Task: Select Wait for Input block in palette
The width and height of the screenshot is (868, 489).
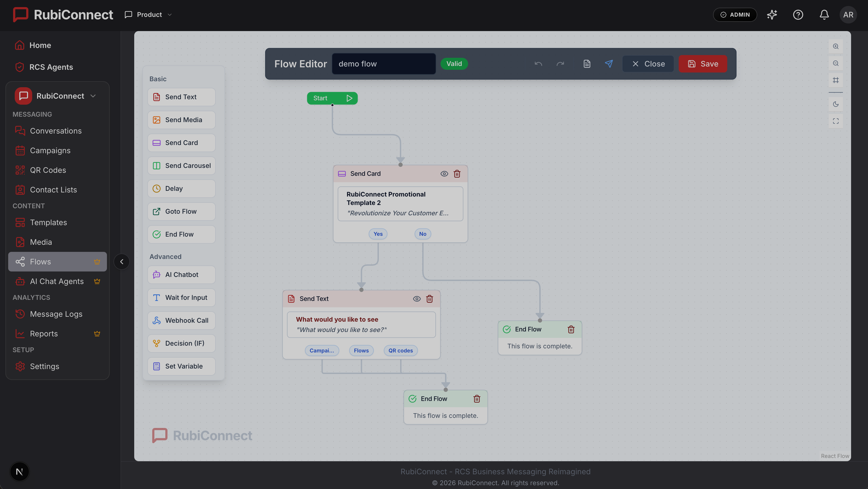Action: click(x=181, y=298)
